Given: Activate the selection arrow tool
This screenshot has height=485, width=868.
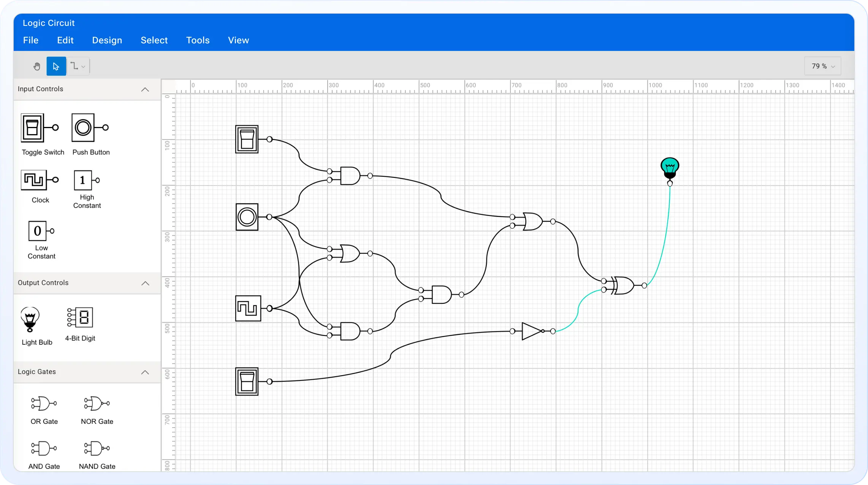Looking at the screenshot, I should pos(56,66).
